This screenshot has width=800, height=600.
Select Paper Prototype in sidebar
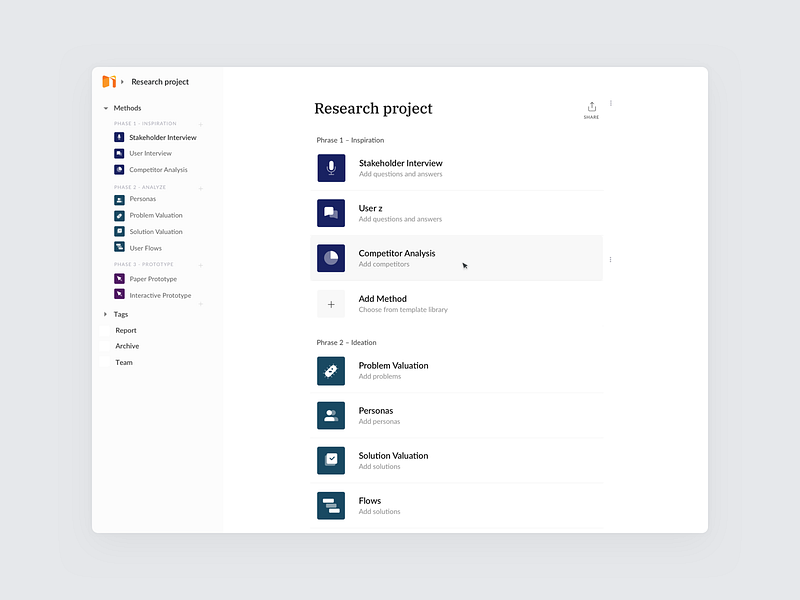(x=153, y=279)
